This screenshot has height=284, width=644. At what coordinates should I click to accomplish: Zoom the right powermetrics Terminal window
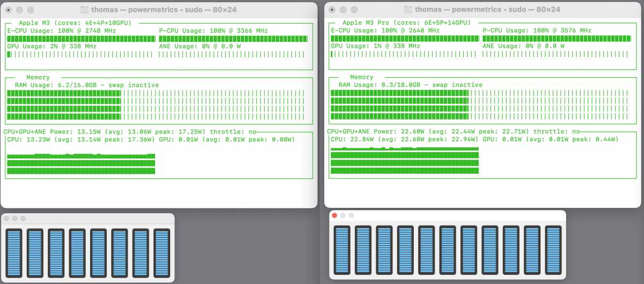(354, 10)
